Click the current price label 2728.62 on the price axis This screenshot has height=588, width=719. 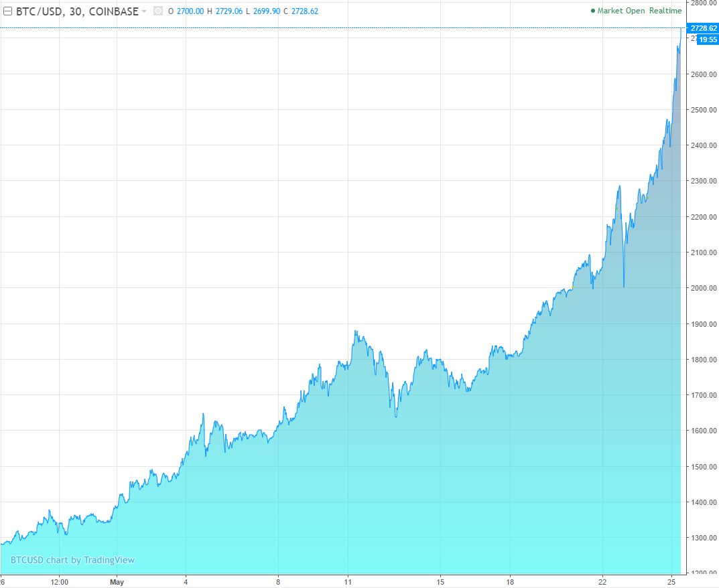tap(702, 28)
